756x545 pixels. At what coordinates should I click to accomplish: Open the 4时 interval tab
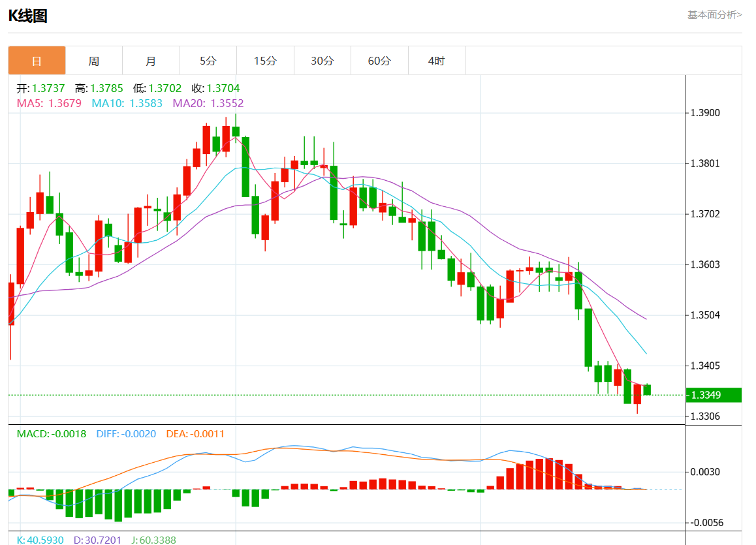[436, 61]
